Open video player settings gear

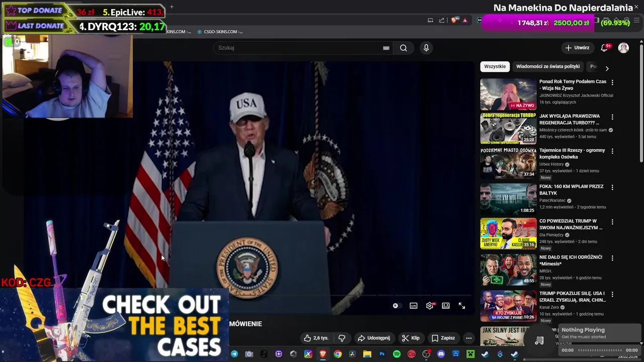coord(430,306)
